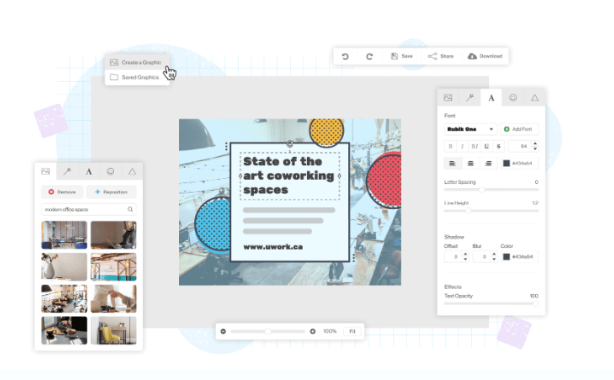614x380 pixels.
Task: Click the text color swatch
Action: click(506, 163)
